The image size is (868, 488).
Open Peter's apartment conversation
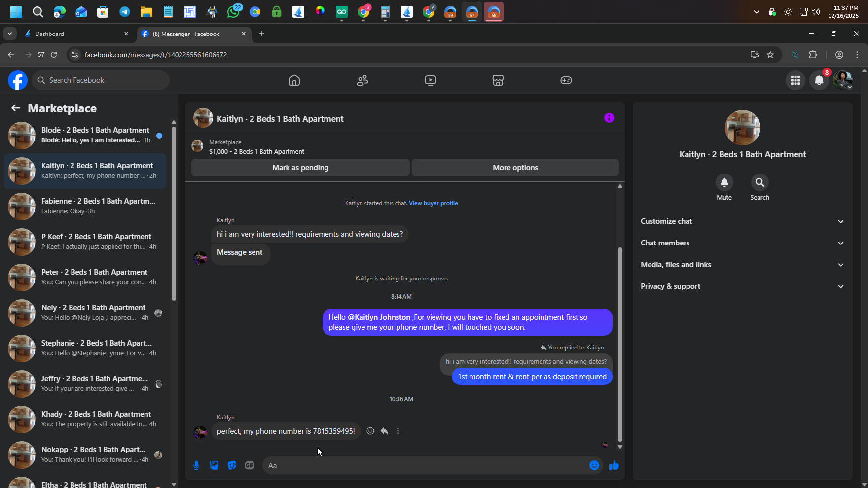85,277
